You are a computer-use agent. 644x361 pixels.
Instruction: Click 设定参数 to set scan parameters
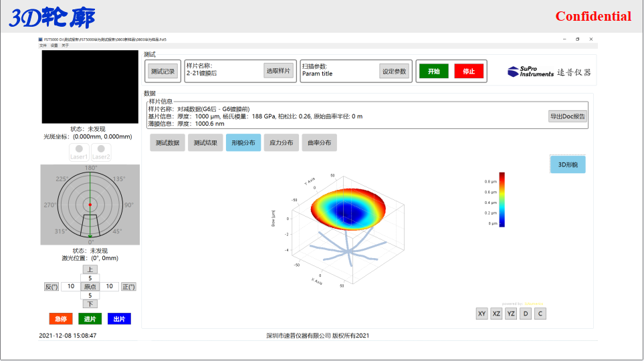tap(394, 72)
